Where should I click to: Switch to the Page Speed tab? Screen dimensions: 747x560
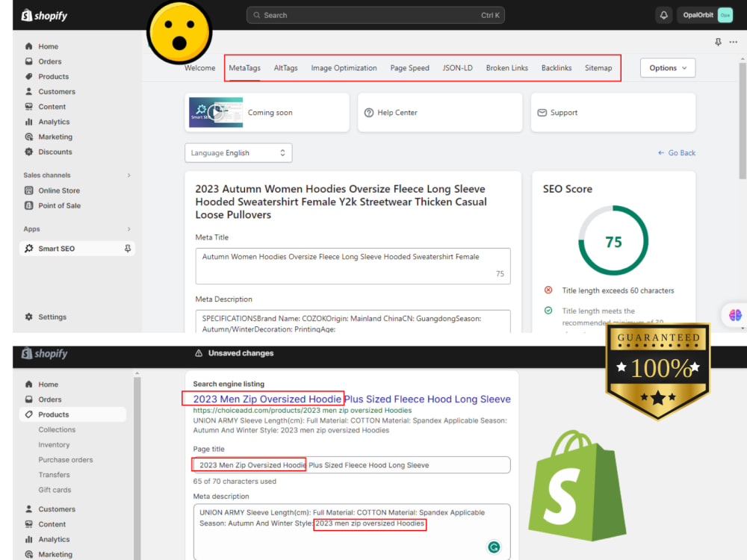point(409,68)
